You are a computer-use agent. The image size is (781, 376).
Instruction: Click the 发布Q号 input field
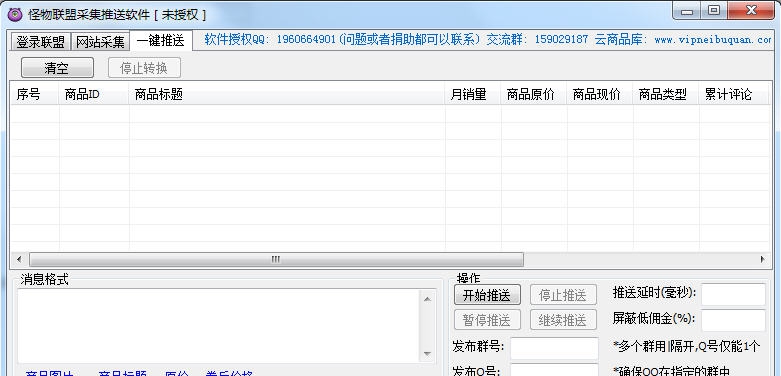click(554, 370)
